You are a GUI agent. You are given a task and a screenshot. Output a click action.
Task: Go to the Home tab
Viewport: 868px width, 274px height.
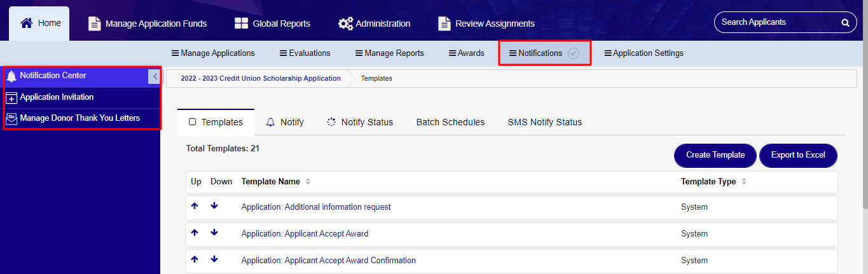(39, 24)
